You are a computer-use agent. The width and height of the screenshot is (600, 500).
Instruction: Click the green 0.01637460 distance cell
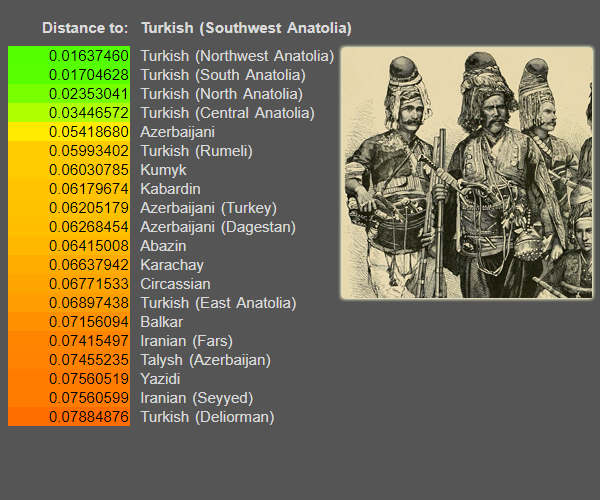69,56
